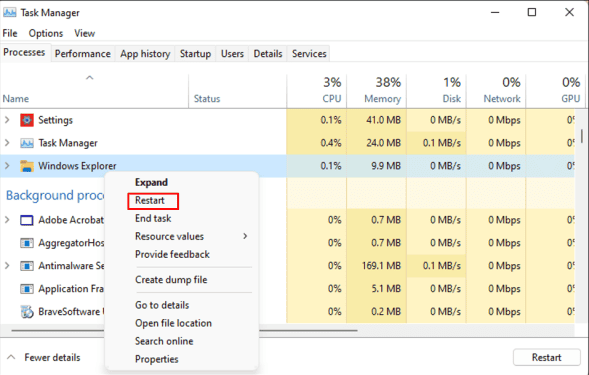Viewport: 589px width, 375px height.
Task: Click the Background processes heading
Action: [55, 196]
